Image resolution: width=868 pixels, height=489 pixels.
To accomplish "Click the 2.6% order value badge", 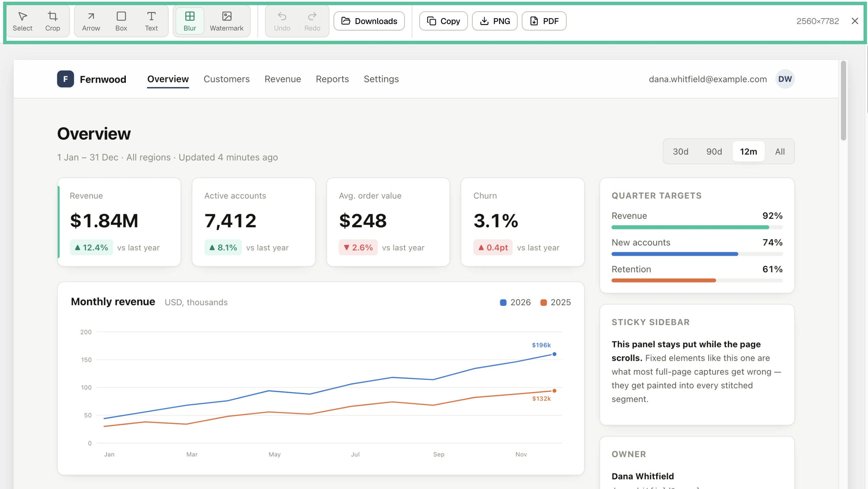I will pos(358,247).
